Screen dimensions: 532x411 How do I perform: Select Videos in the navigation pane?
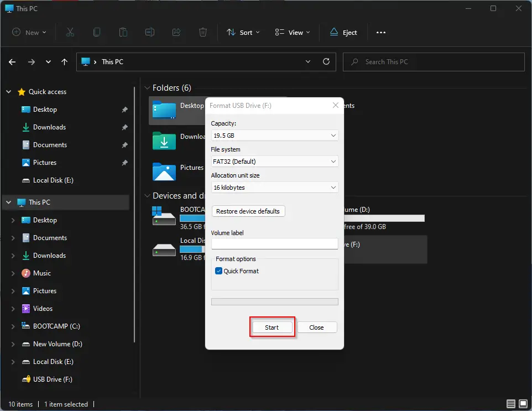[x=43, y=309]
